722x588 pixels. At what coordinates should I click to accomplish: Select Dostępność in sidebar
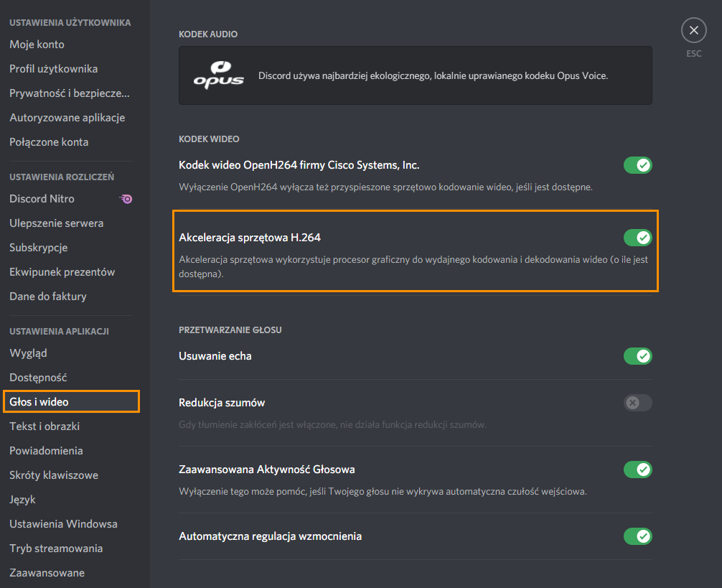click(x=38, y=378)
